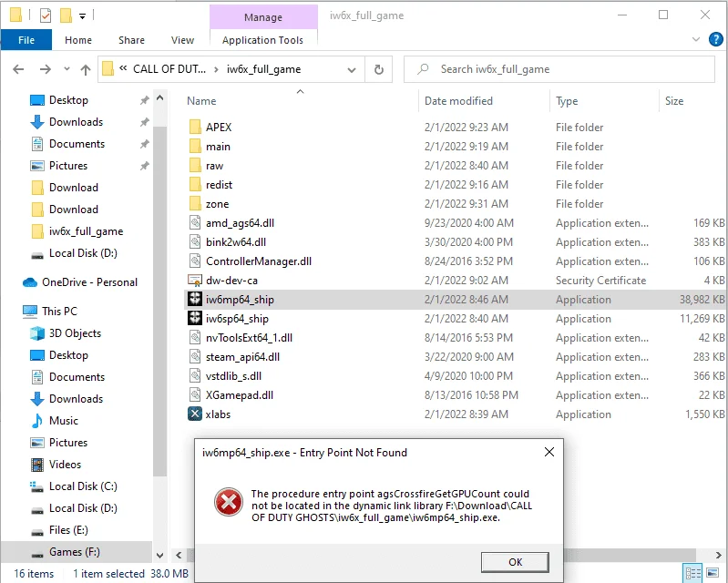This screenshot has width=728, height=583.
Task: Select the redist folder name
Action: (x=219, y=185)
